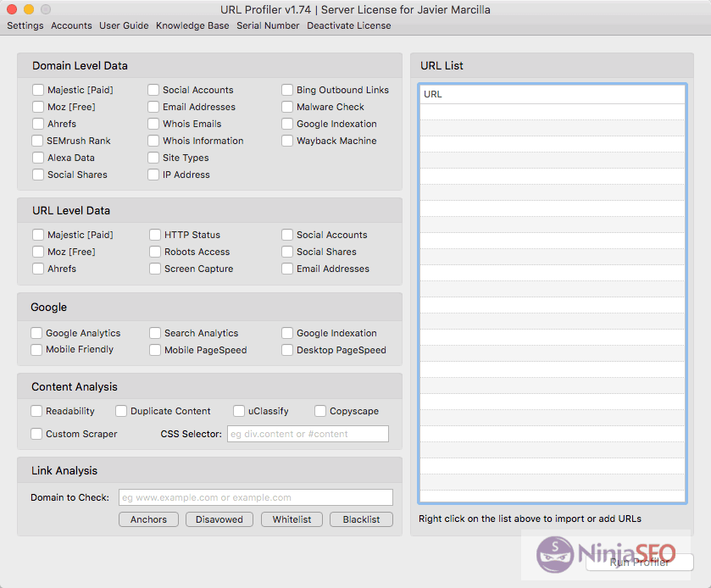Open the Knowledge Base menu
This screenshot has width=711, height=588.
point(192,25)
